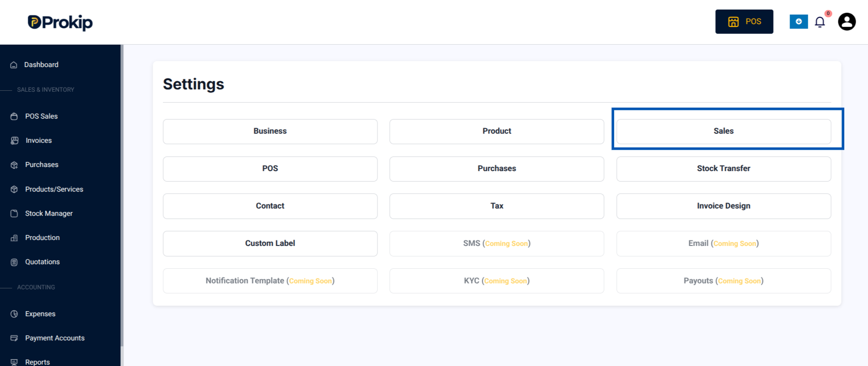Open Contact settings
Viewport: 868px width, 366px height.
270,206
